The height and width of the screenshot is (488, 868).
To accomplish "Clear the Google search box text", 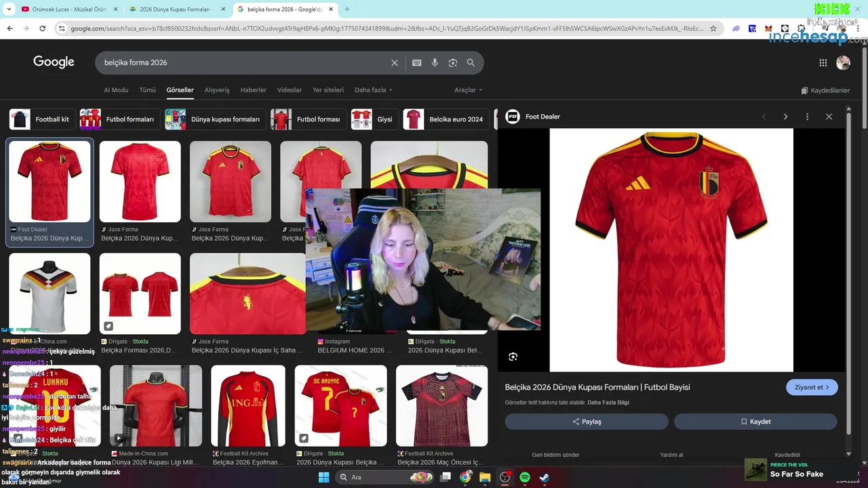I will [395, 62].
